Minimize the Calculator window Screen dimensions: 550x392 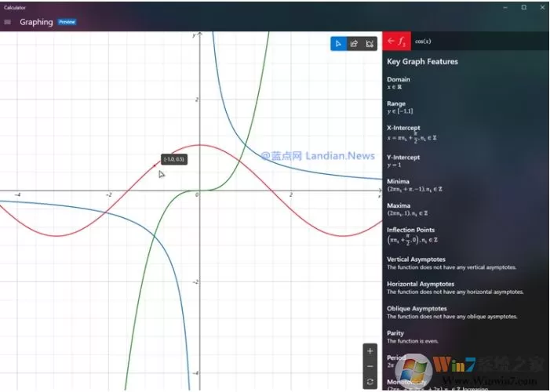point(505,7)
